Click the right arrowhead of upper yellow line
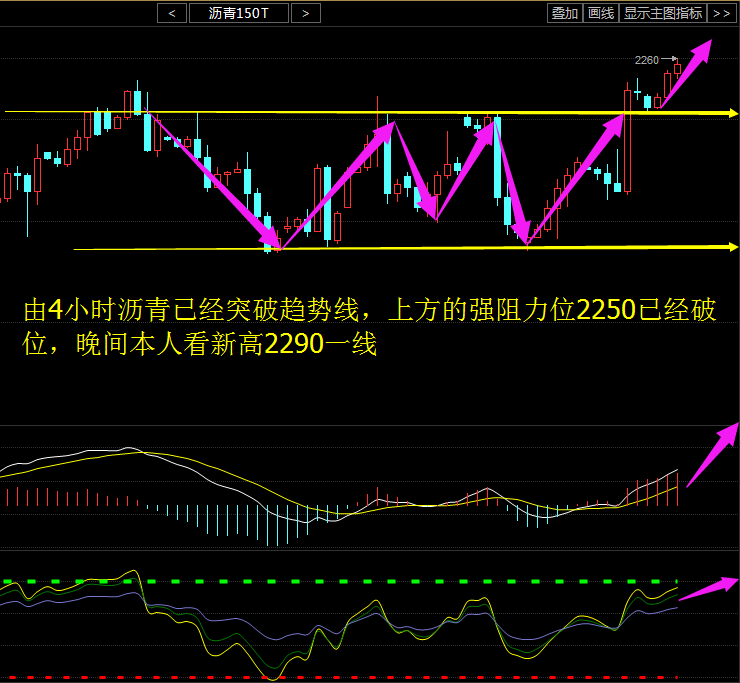This screenshot has height=683, width=740. click(x=732, y=113)
